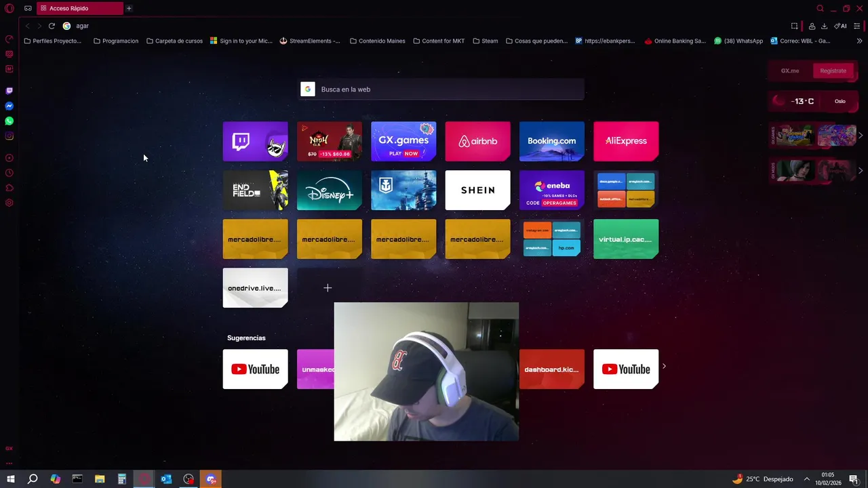Show hidden system tray icons
The width and height of the screenshot is (868, 488).
pyautogui.click(x=807, y=479)
